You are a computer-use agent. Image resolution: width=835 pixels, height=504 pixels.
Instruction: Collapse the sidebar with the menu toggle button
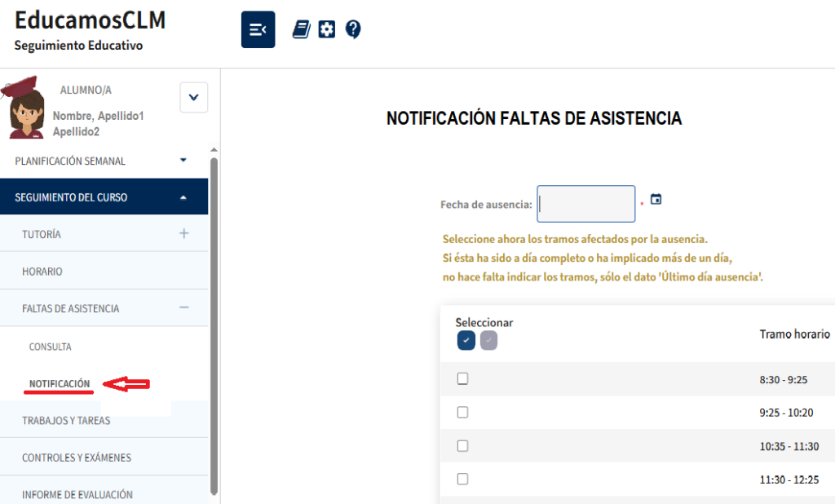click(258, 30)
